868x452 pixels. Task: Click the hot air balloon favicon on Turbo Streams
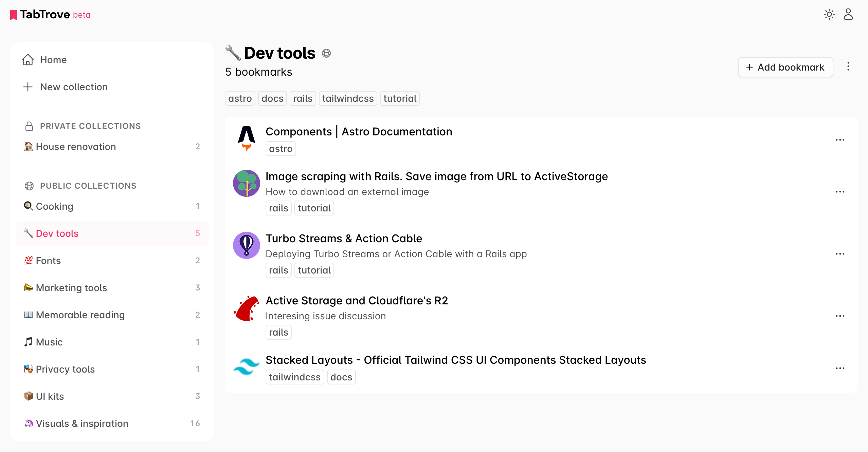pyautogui.click(x=246, y=245)
